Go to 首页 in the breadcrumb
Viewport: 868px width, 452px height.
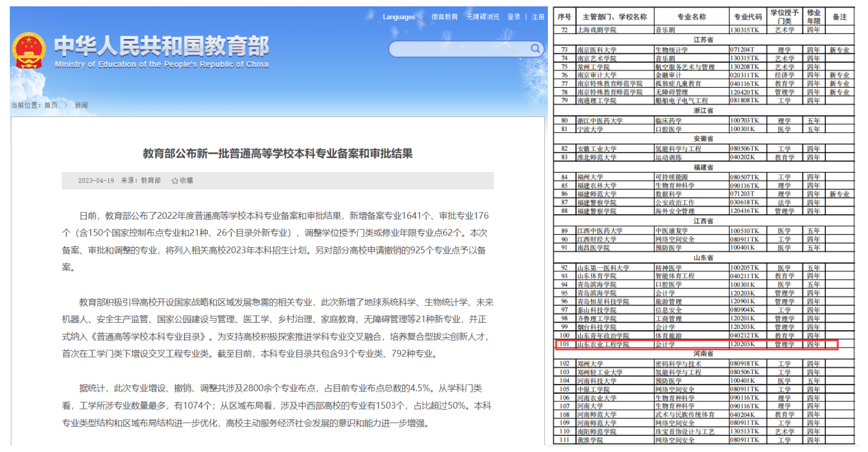pos(51,106)
